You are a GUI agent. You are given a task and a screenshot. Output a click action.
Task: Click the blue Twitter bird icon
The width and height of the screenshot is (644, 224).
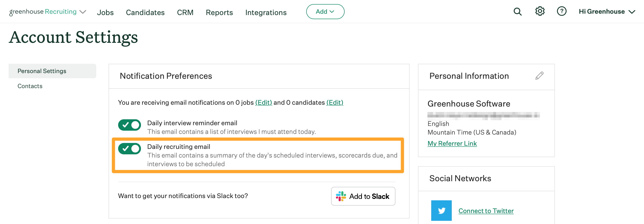click(441, 210)
